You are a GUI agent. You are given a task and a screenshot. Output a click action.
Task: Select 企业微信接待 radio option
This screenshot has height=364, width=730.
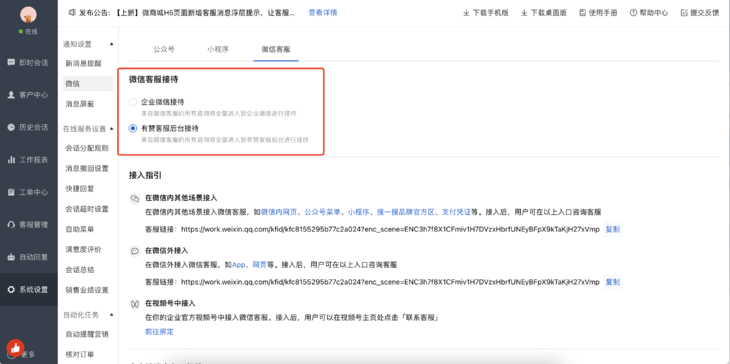[133, 102]
